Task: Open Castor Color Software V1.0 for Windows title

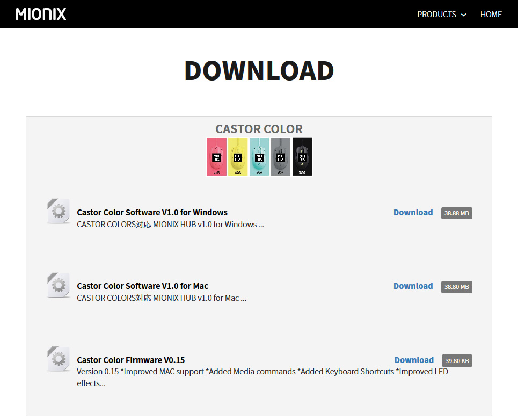Action: (x=152, y=213)
